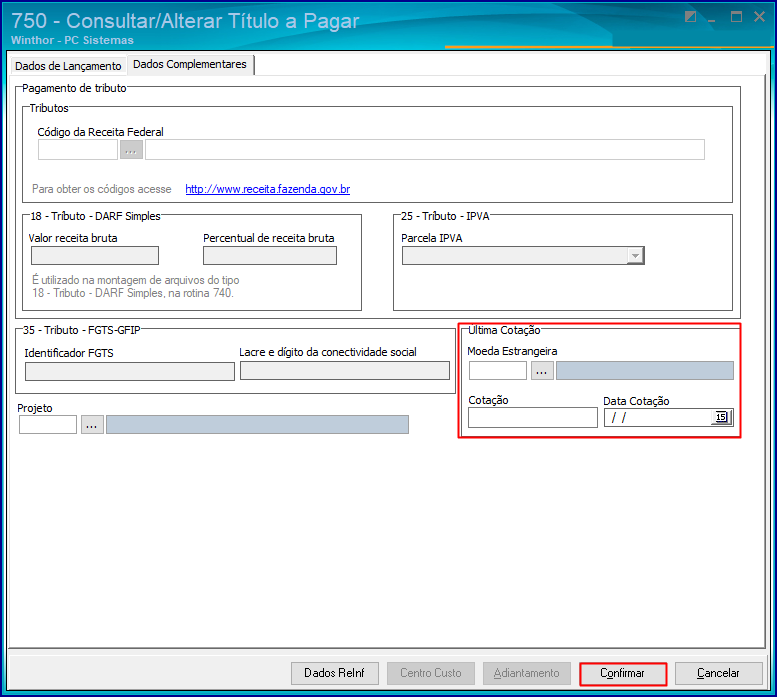Click the Moeda Estrangeira description field

[x=645, y=371]
